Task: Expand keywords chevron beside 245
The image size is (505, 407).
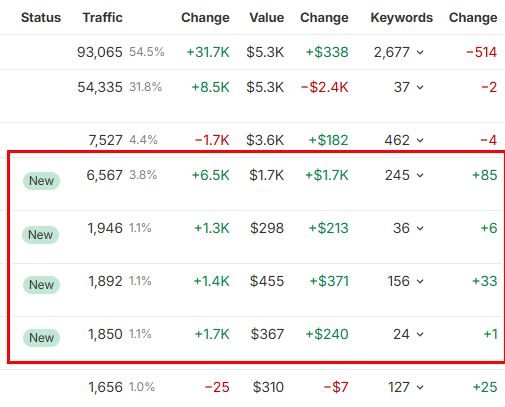Action: pyautogui.click(x=420, y=175)
